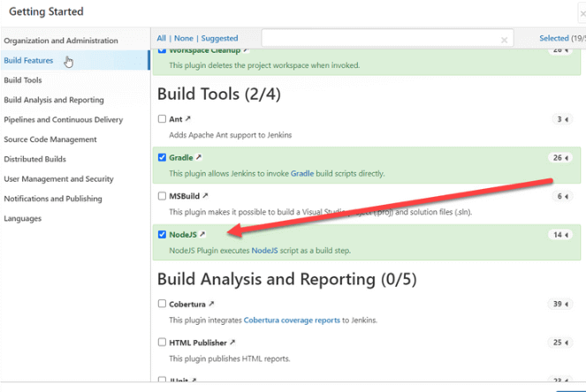The height and width of the screenshot is (392, 586).
Task: Expand MSBuild dependency count badge 6
Action: [x=562, y=196]
